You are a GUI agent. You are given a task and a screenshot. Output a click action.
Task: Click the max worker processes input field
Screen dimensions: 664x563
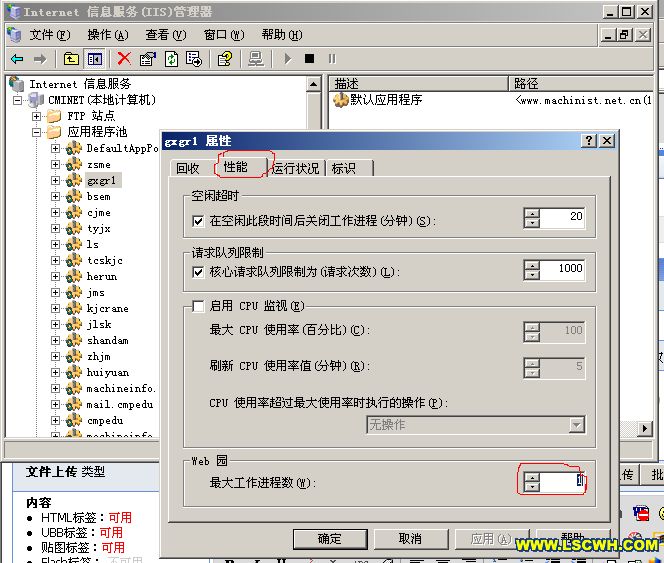click(562, 482)
